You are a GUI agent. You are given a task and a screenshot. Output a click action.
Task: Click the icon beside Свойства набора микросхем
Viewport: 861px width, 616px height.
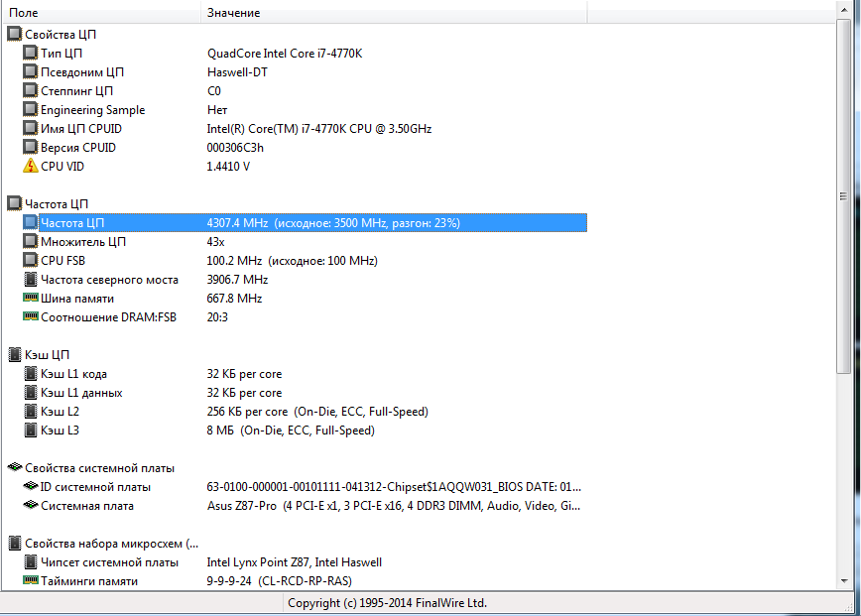pyautogui.click(x=15, y=543)
